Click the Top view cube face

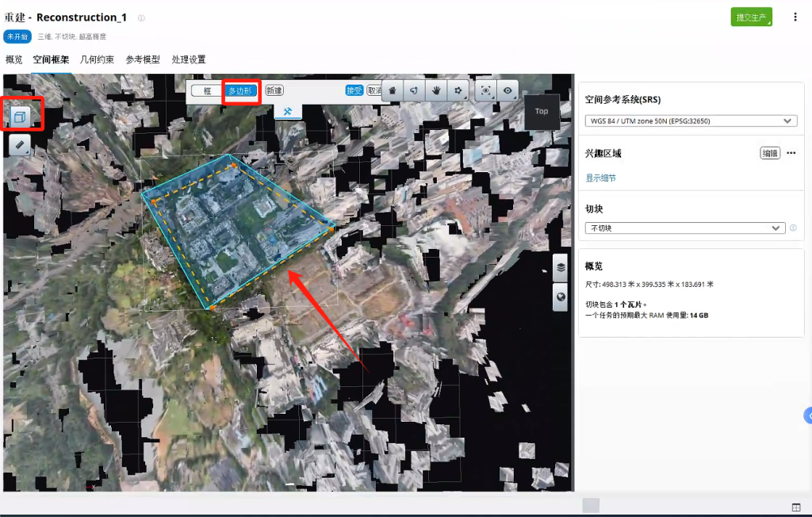point(542,112)
